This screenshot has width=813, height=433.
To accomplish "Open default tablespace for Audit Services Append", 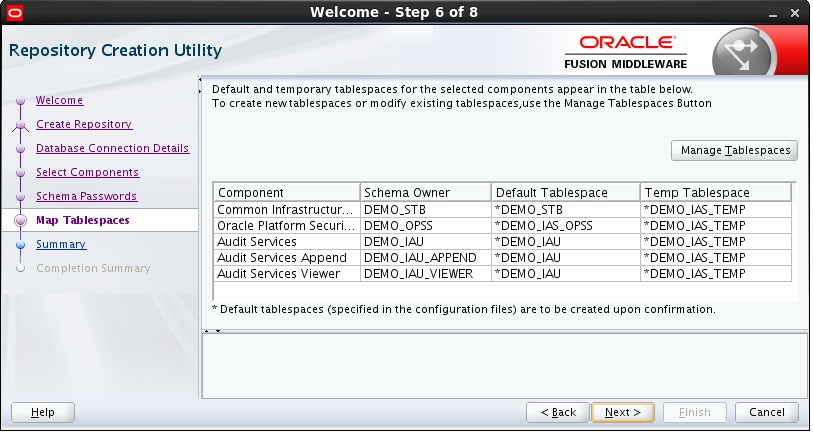I will point(566,258).
